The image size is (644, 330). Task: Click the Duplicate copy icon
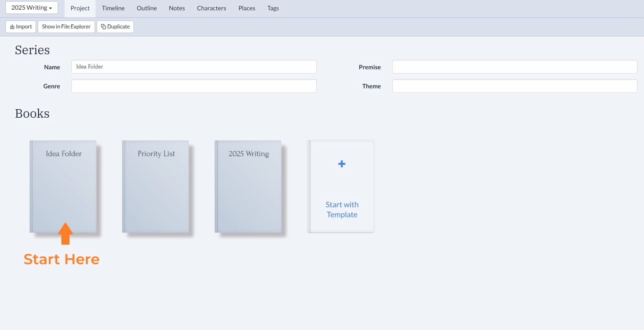pos(103,26)
